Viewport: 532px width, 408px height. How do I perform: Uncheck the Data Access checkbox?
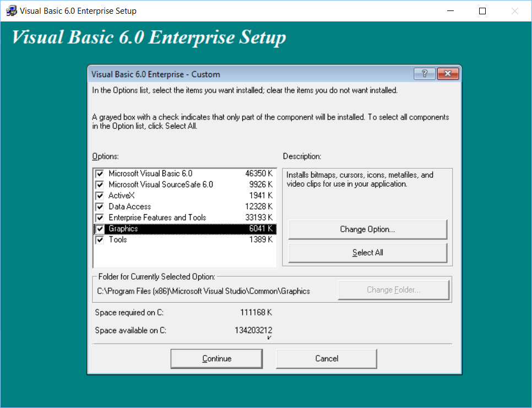point(100,207)
